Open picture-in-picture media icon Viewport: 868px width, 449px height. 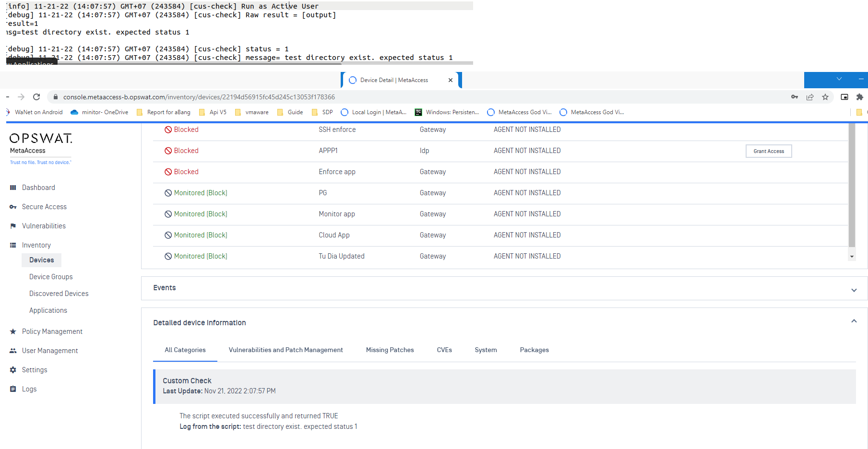tap(844, 97)
